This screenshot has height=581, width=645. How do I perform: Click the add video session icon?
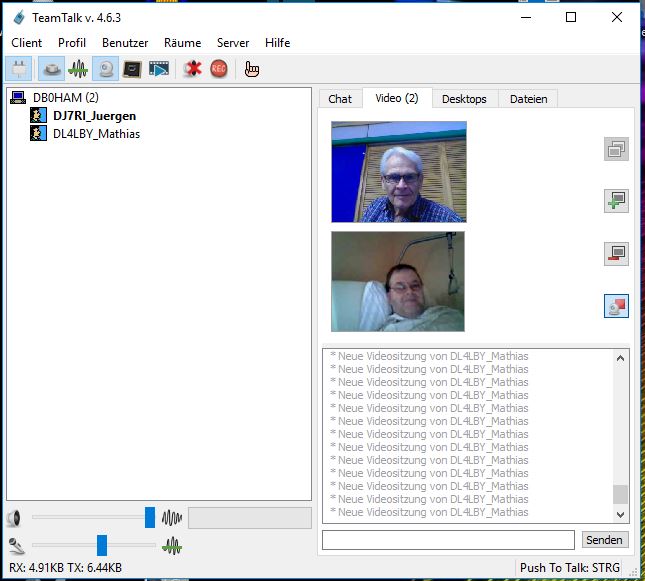point(616,201)
